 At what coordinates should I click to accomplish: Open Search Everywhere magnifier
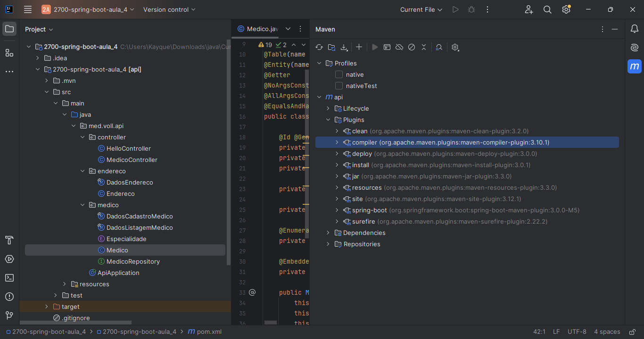pos(547,9)
